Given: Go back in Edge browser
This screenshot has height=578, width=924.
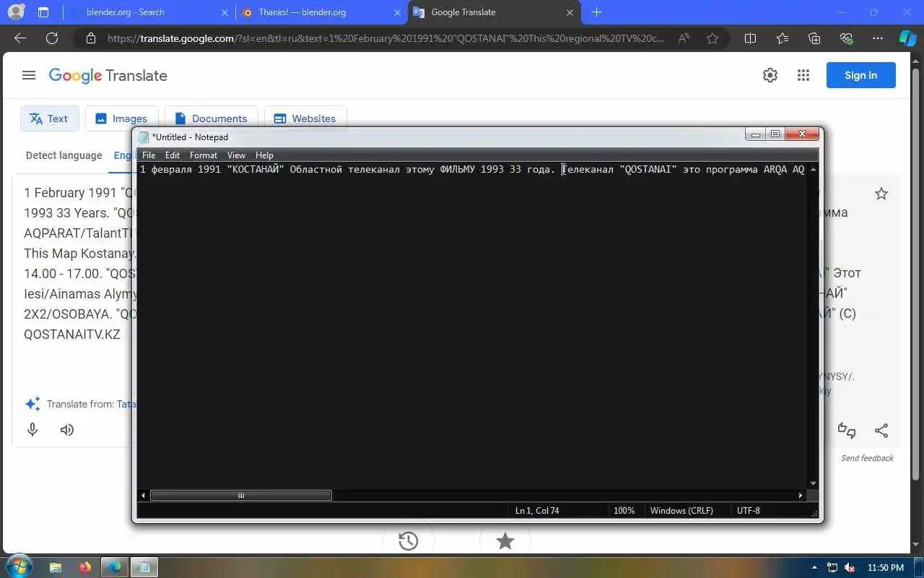Looking at the screenshot, I should click(20, 38).
